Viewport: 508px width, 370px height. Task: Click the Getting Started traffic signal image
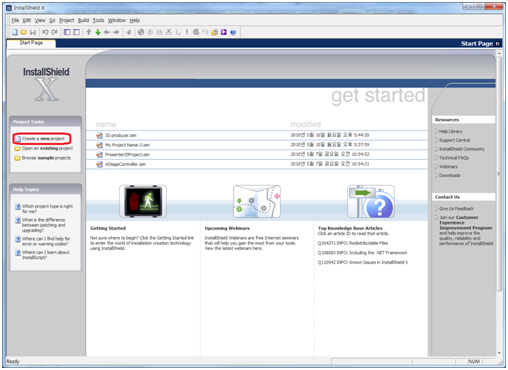pos(143,202)
